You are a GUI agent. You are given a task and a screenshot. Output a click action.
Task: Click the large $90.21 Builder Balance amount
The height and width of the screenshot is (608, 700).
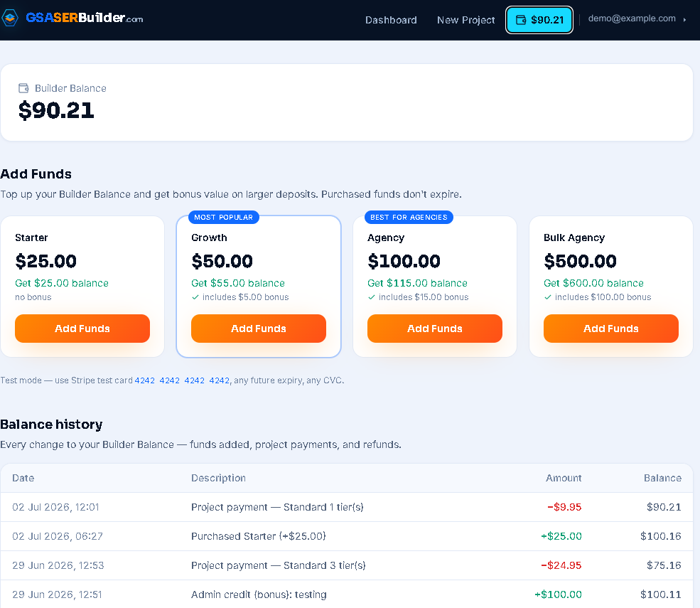point(56,110)
